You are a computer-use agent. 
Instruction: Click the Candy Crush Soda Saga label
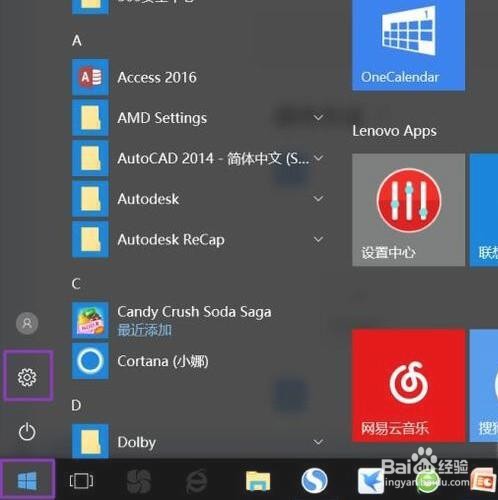(194, 312)
